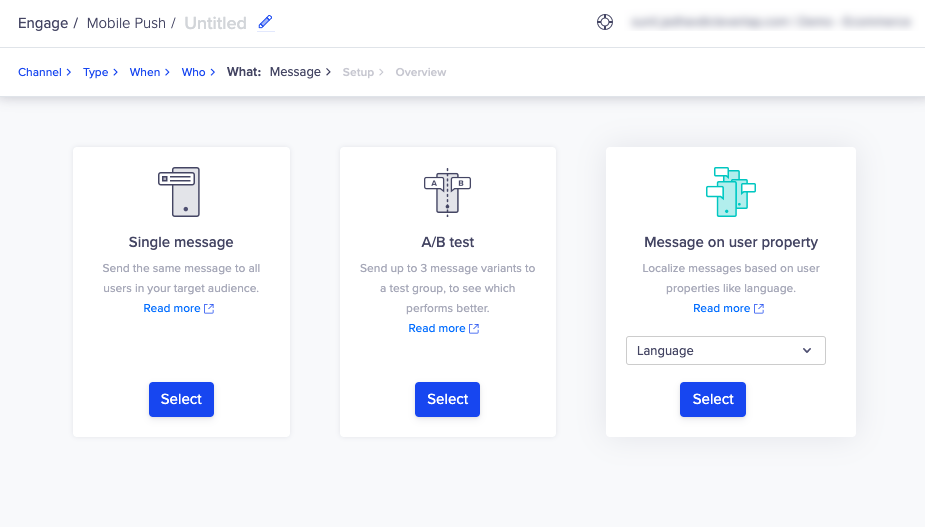Go to the Channel step
The width and height of the screenshot is (925, 527).
point(40,72)
